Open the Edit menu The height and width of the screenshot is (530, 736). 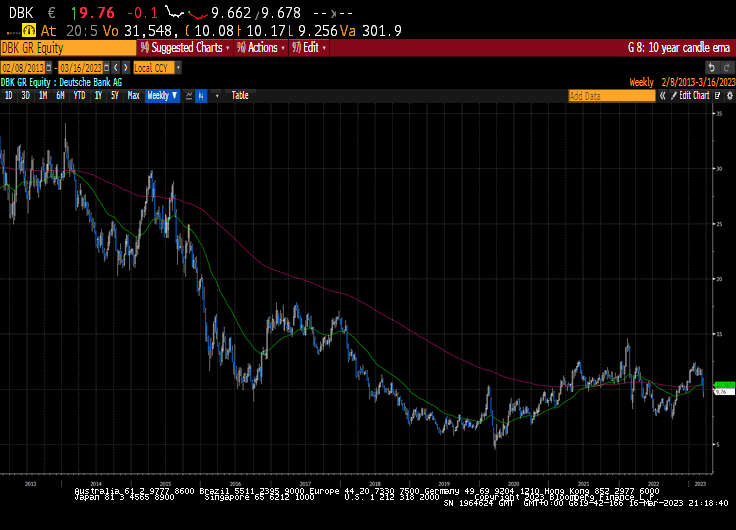click(308, 48)
